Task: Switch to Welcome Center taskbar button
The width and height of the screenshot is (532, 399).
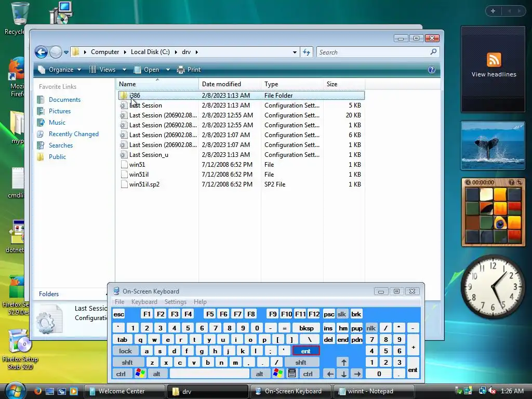Action: (125, 391)
